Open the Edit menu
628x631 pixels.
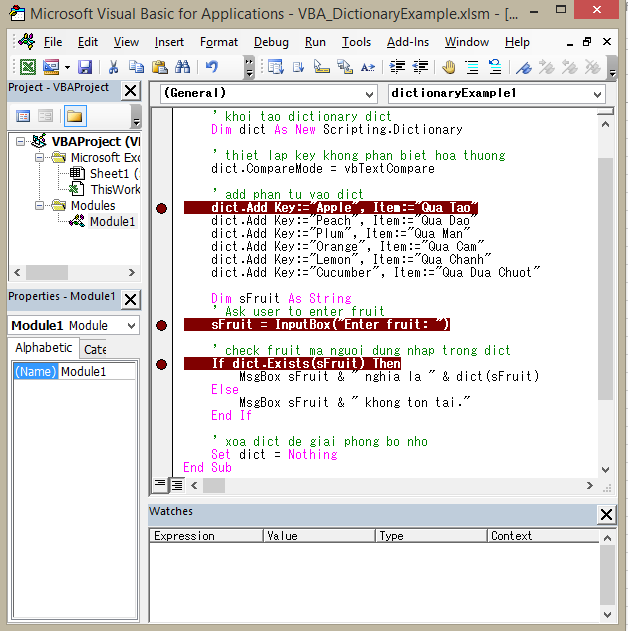click(88, 42)
